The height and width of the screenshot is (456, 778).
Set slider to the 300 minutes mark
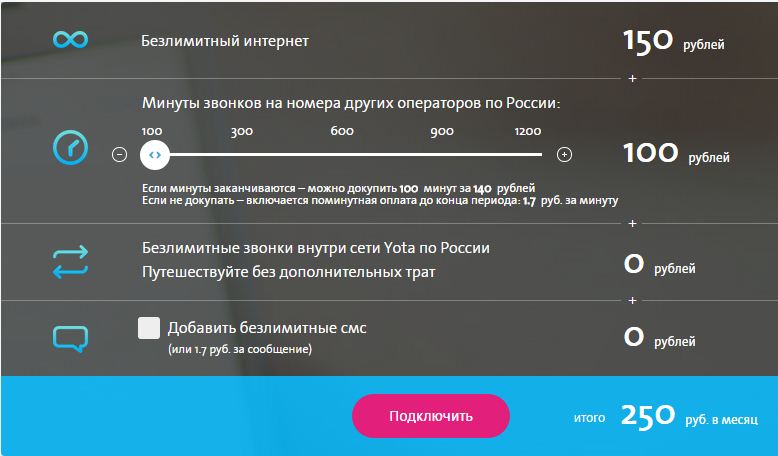242,154
